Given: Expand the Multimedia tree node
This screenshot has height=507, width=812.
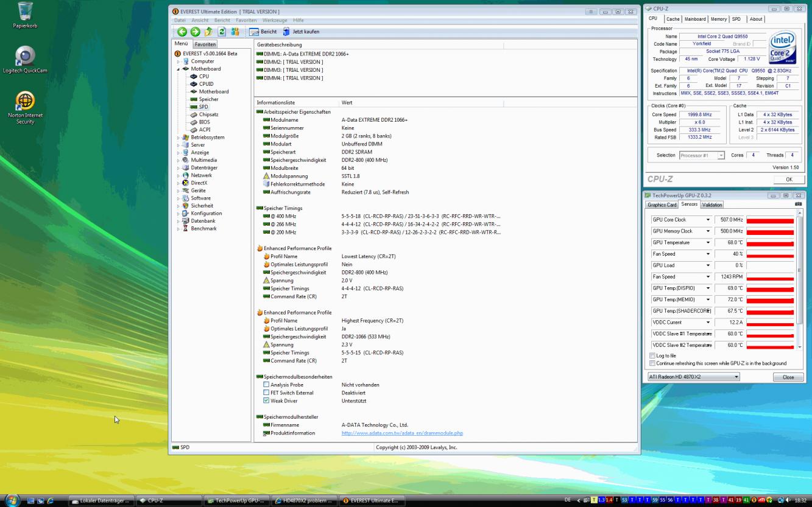Looking at the screenshot, I should click(178, 160).
